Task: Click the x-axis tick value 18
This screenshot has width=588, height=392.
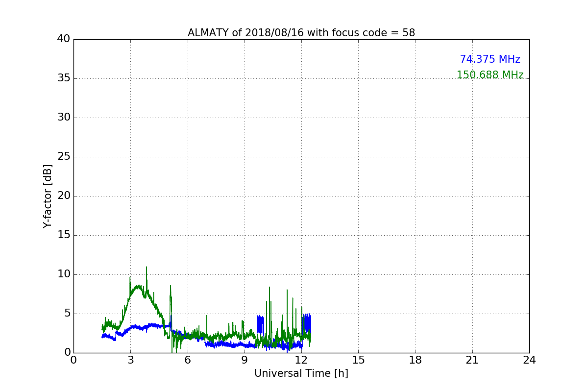Action: click(x=416, y=360)
